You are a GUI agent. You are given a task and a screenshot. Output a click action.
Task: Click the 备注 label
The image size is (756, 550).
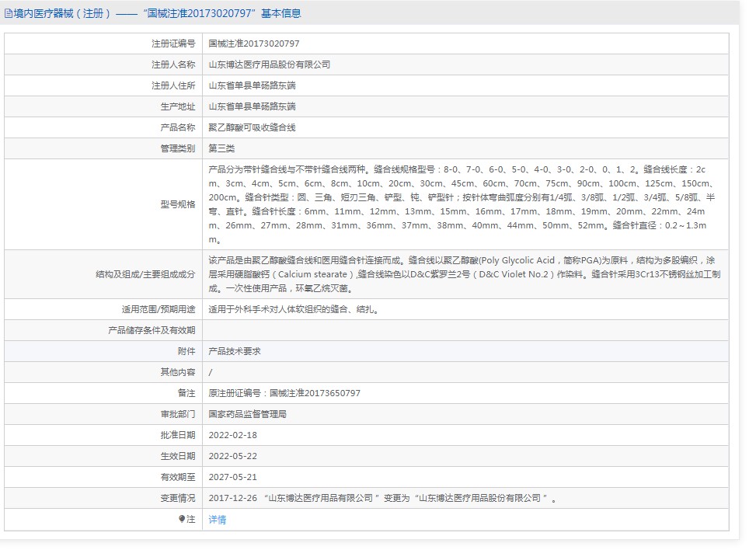[x=186, y=393]
